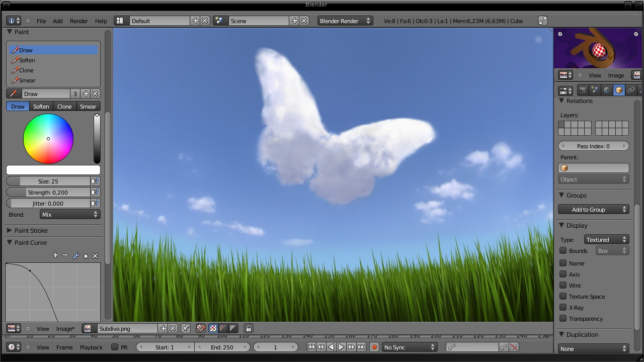Switch to the Smear brush tab
644x362 pixels.
(88, 107)
